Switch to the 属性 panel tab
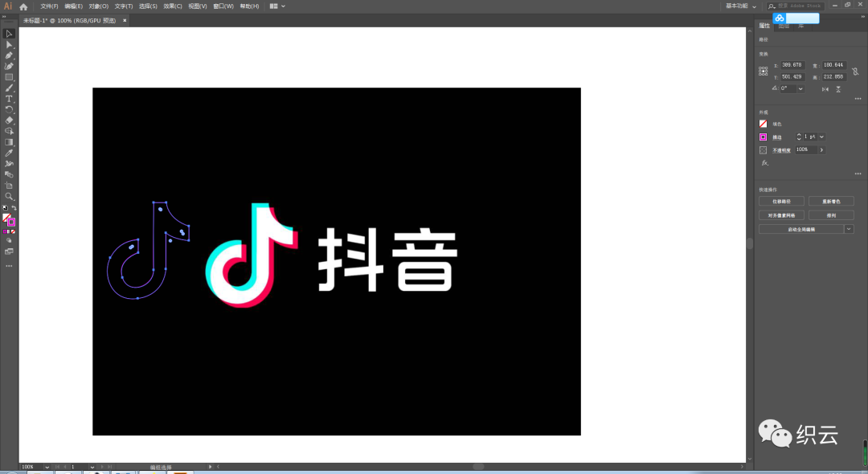Viewport: 868px width, 474px height. [x=764, y=26]
